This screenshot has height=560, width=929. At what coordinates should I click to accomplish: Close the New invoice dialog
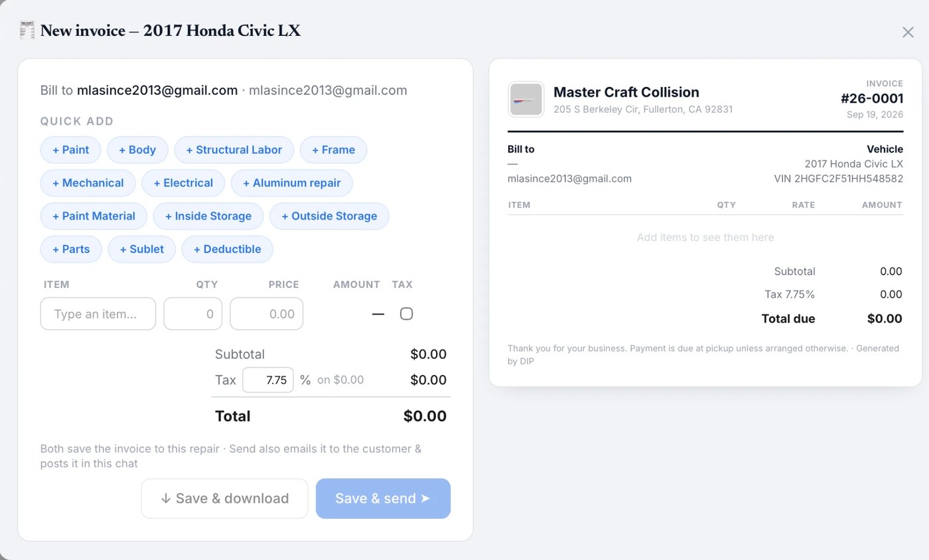(x=908, y=32)
